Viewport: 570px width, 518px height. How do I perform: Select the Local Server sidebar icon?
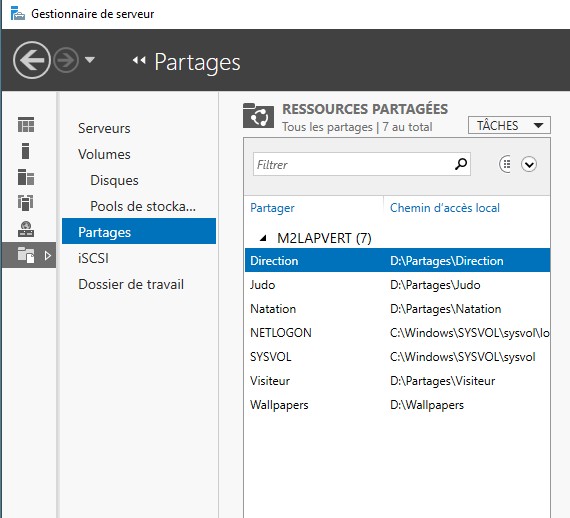[x=25, y=151]
